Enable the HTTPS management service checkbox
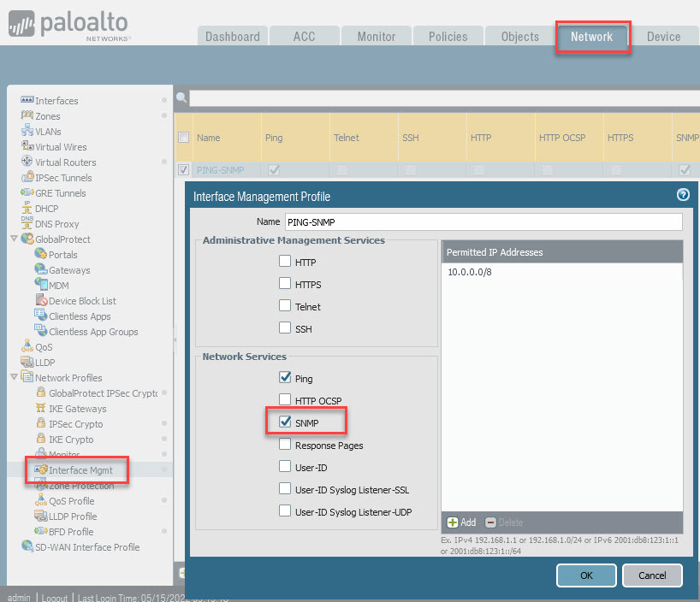 (x=285, y=284)
